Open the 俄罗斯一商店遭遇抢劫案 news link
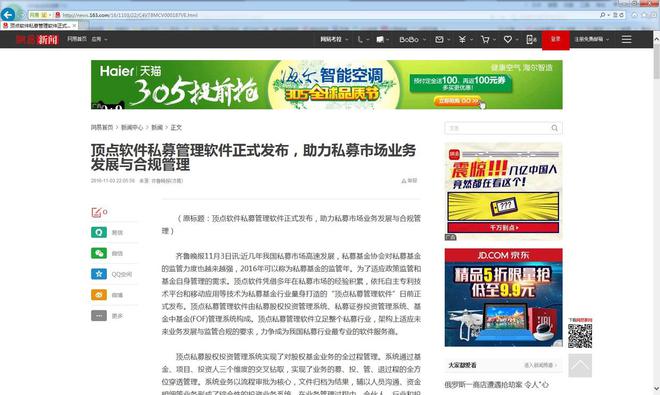 [497, 384]
